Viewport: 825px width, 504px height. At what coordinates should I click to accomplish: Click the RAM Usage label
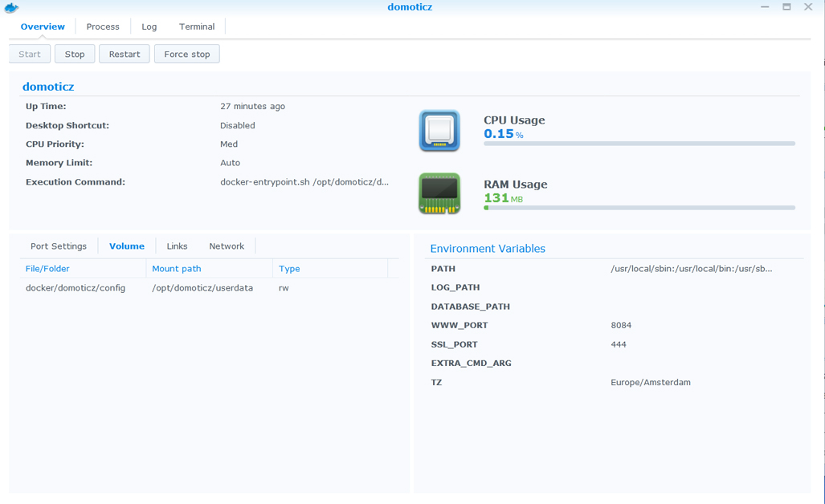tap(515, 184)
